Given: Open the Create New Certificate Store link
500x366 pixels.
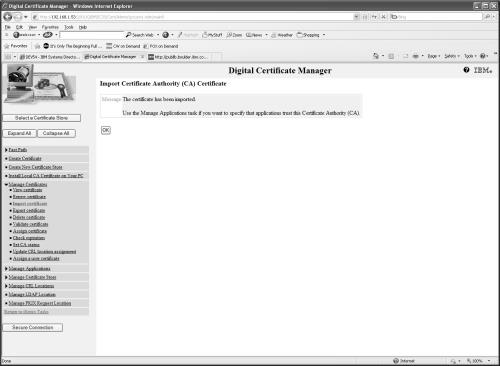Looking at the screenshot, I should (35, 167).
